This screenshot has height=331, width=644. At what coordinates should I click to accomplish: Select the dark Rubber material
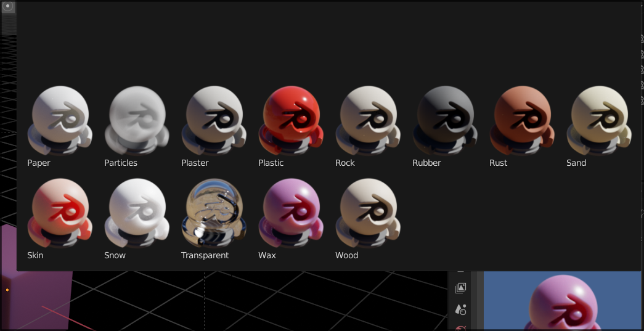[445, 121]
